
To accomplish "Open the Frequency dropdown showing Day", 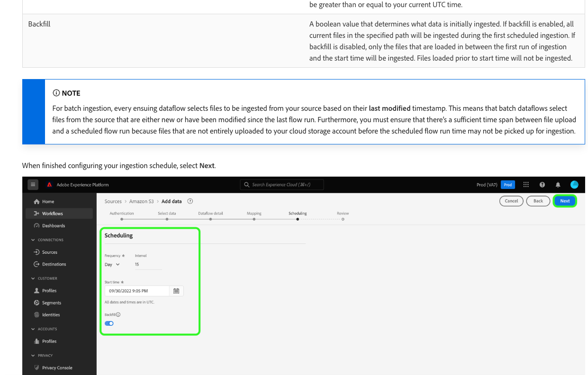I will coord(112,264).
